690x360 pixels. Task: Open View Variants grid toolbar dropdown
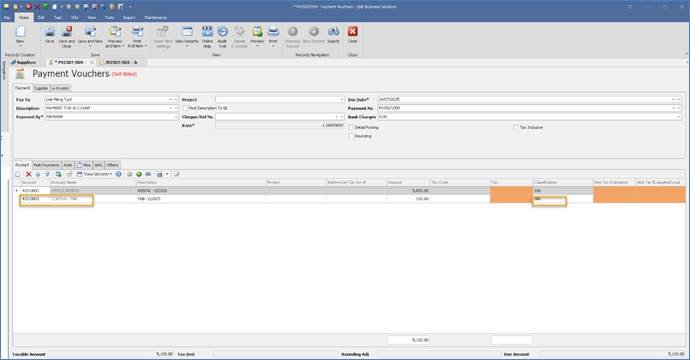click(95, 174)
